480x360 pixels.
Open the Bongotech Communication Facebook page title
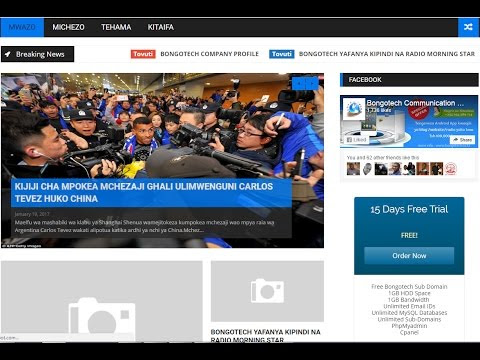pos(415,103)
